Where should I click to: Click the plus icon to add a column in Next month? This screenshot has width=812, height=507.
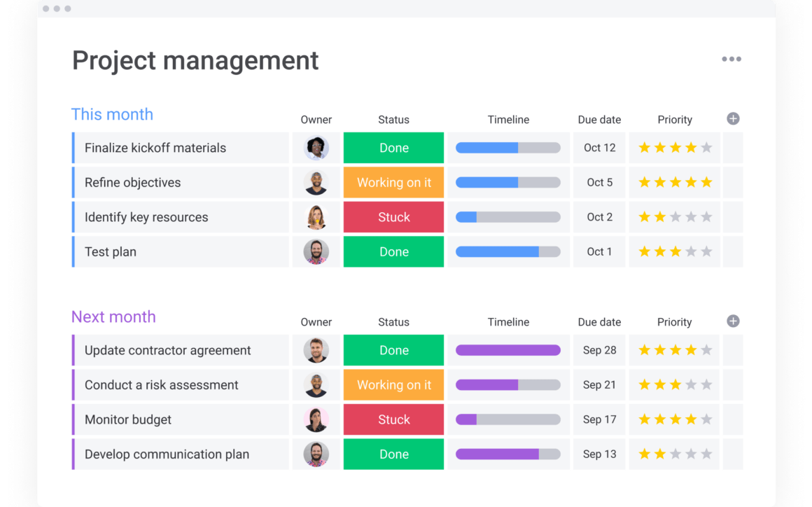[x=733, y=321]
